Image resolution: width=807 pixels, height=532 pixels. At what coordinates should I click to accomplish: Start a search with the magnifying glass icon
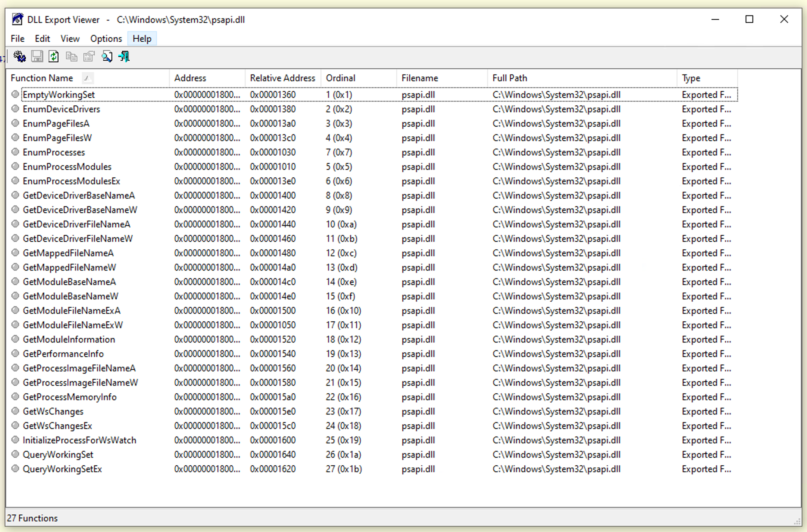point(106,56)
